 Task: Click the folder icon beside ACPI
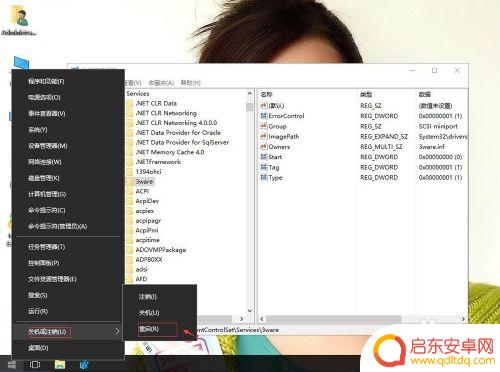coord(130,191)
